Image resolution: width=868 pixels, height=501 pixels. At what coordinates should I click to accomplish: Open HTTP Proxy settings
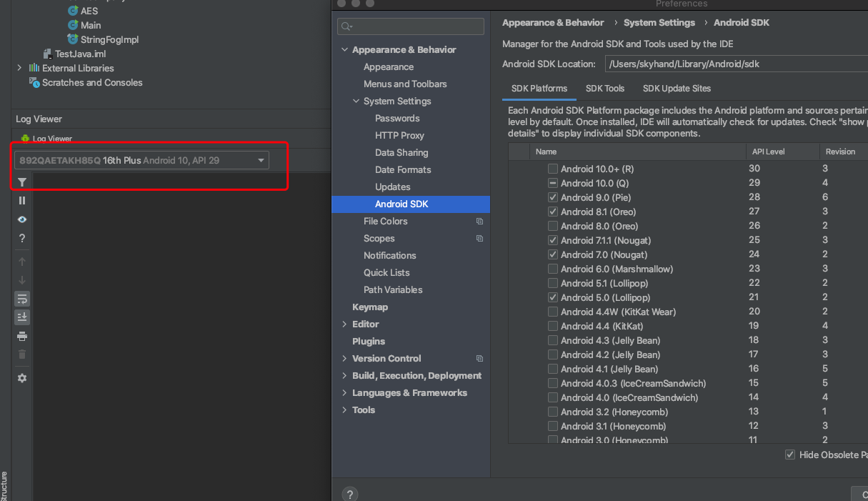[399, 135]
